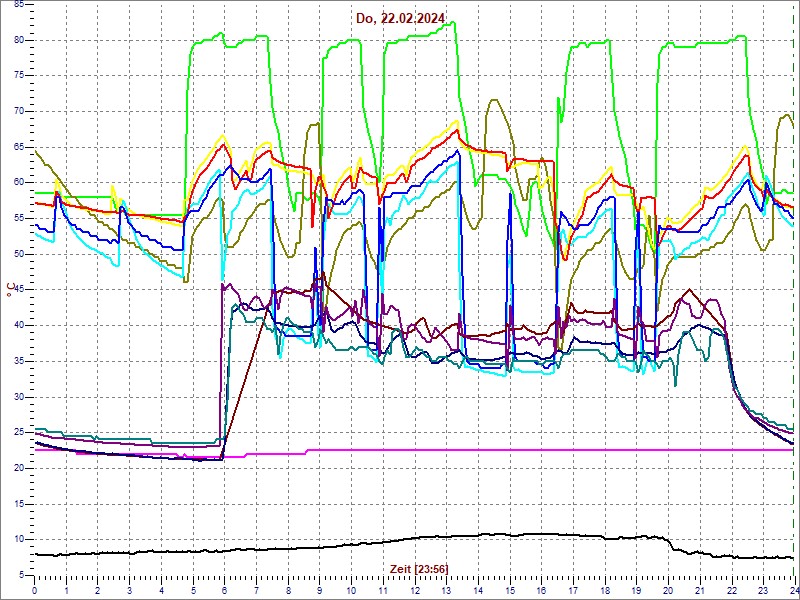Select hour label 21 on time axis

click(700, 590)
